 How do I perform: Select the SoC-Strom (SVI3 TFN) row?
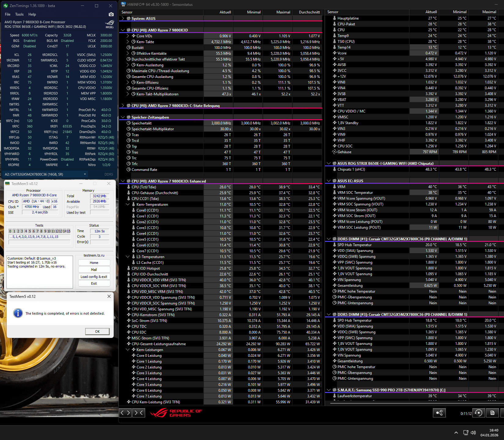(x=220, y=320)
